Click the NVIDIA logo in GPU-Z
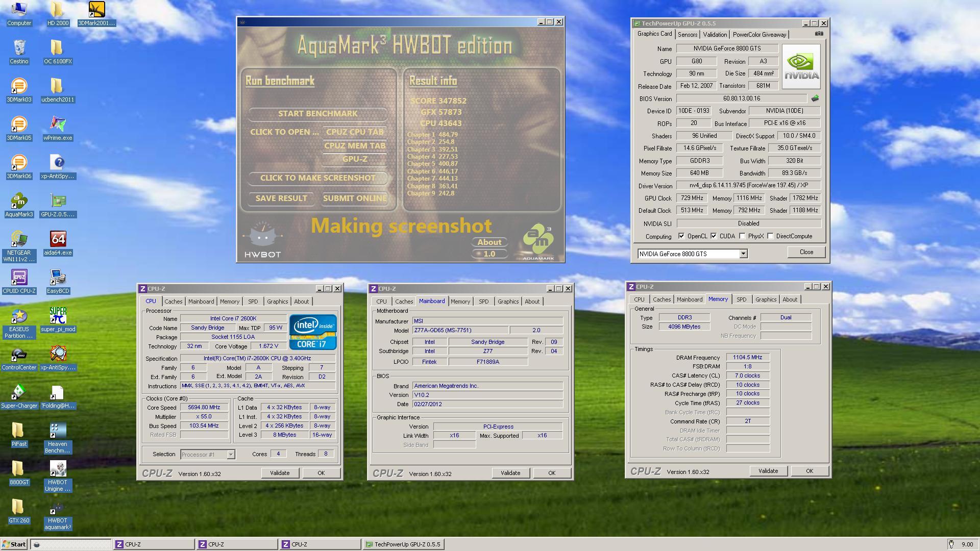Image resolution: width=980 pixels, height=551 pixels. point(801,66)
